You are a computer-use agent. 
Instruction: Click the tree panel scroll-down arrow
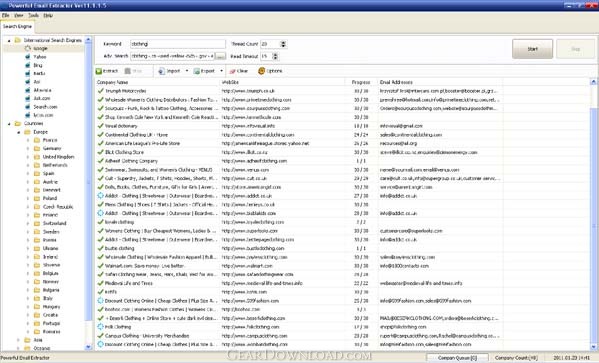click(88, 347)
